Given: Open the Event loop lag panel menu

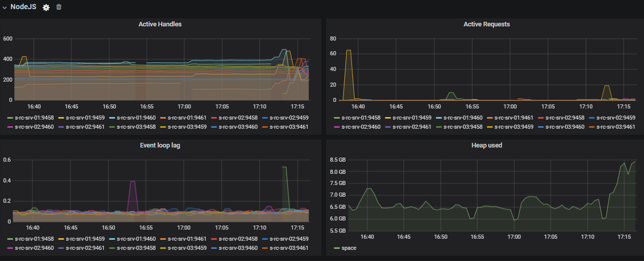Looking at the screenshot, I should tap(160, 145).
